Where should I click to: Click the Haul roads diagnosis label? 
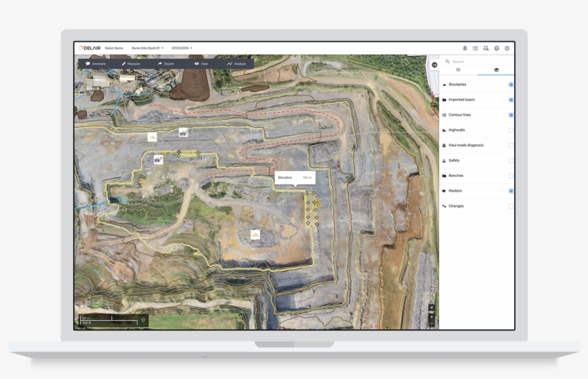point(466,146)
